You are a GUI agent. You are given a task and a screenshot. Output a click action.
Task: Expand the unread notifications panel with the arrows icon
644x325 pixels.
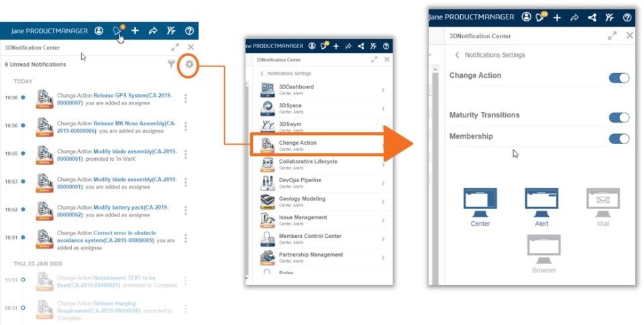point(175,47)
